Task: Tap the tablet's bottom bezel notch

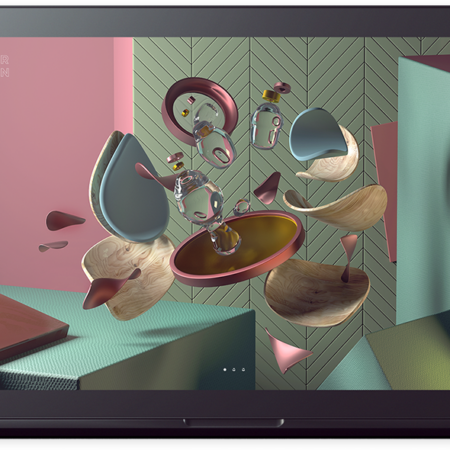Action: click(233, 423)
